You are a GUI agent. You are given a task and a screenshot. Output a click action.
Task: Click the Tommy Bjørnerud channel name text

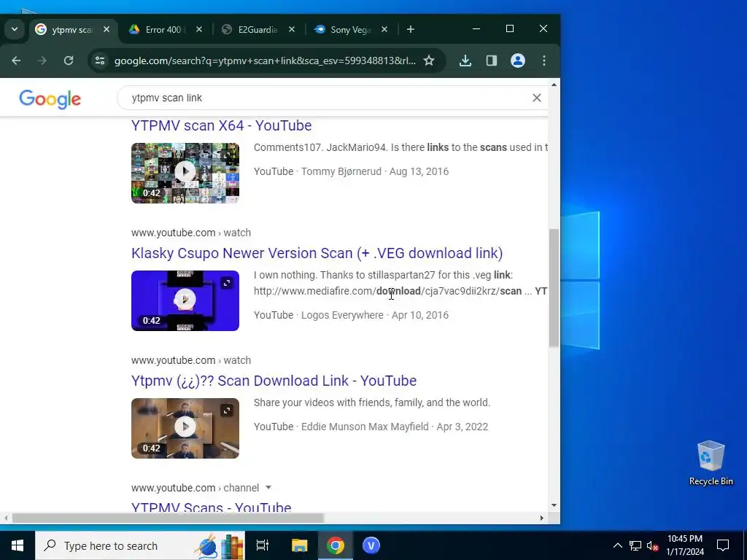point(341,171)
